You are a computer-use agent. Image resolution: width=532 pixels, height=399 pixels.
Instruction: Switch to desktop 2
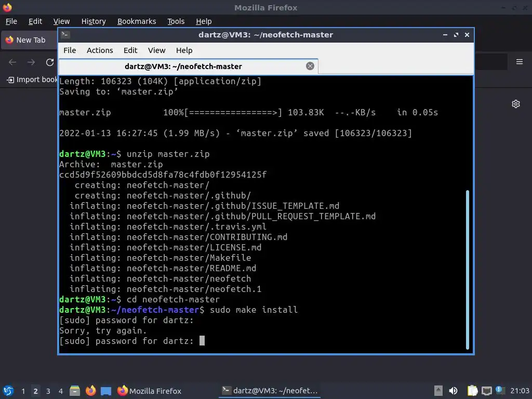(35, 391)
